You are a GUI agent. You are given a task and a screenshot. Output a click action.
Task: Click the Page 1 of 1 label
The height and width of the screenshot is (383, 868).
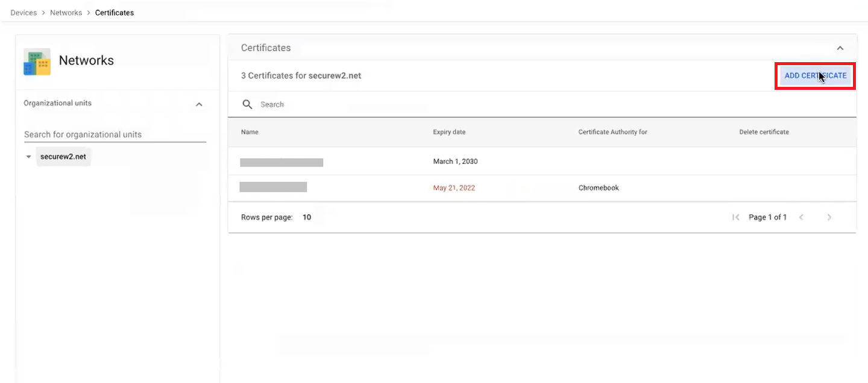(x=767, y=217)
